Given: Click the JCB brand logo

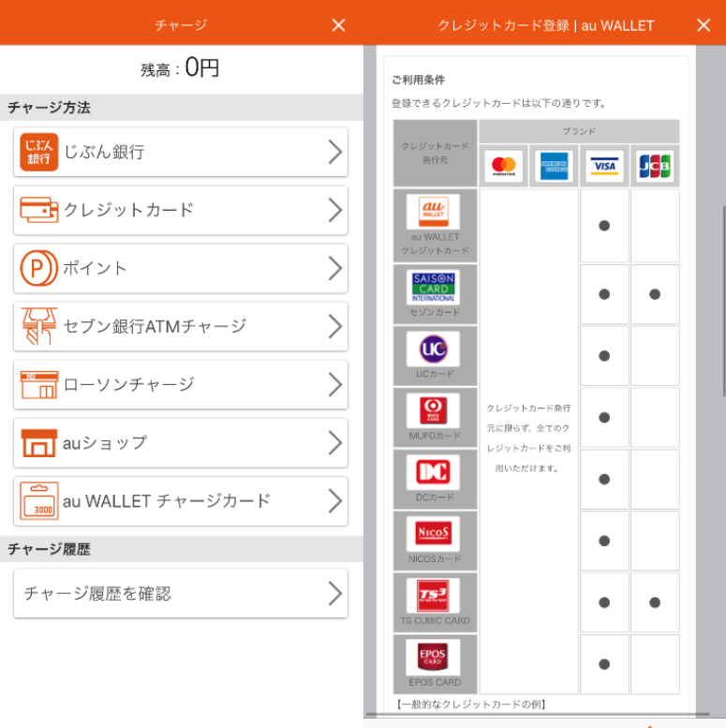Looking at the screenshot, I should click(x=655, y=166).
